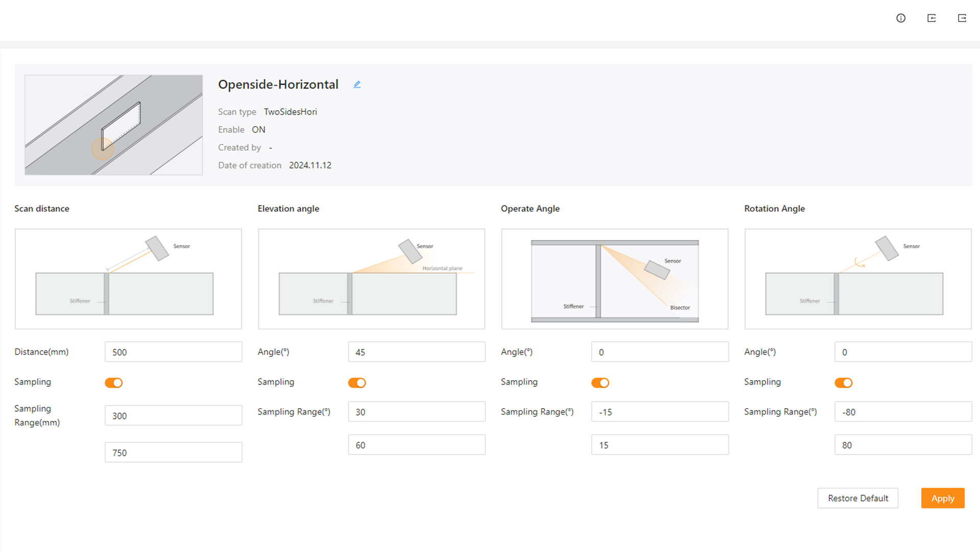Click the Openside-Horizontal title text
980x551 pixels.
[x=278, y=85]
